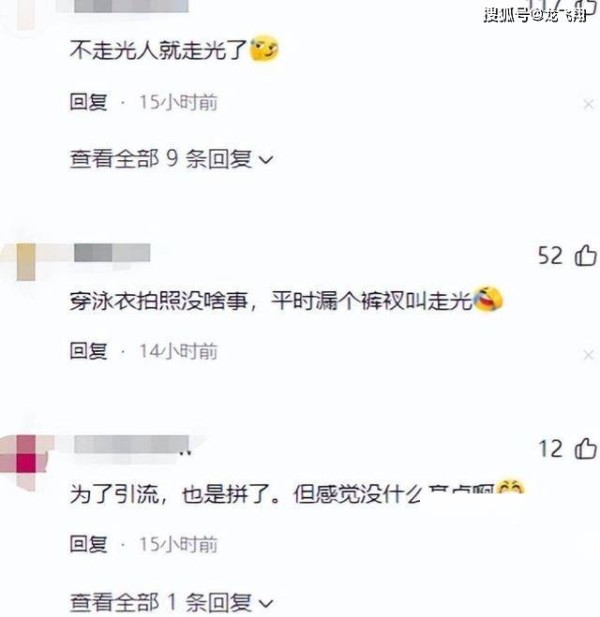600x617 pixels.
Task: Tap the 搜狐号 watermark in the corner
Action: click(x=535, y=15)
